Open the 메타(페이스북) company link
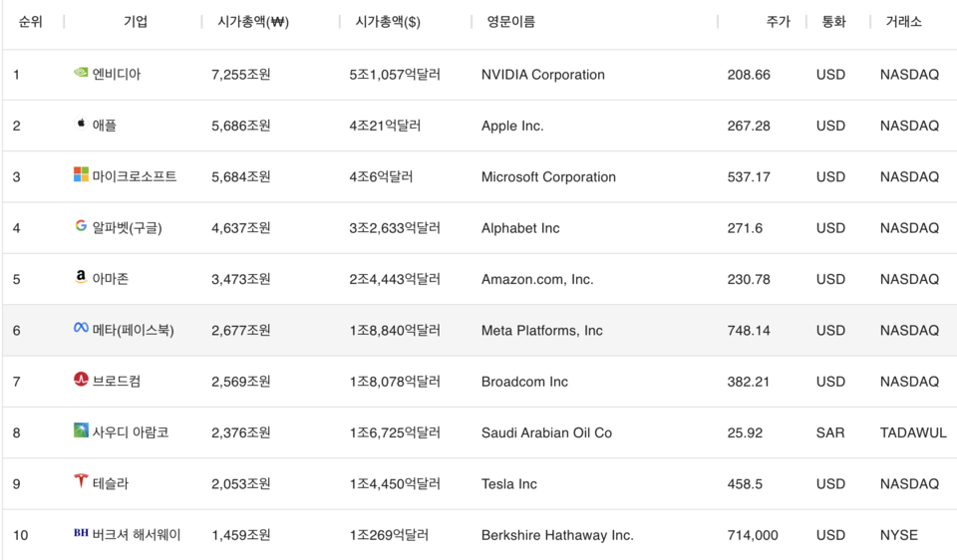Viewport: 957px width, 560px height. pos(133,331)
